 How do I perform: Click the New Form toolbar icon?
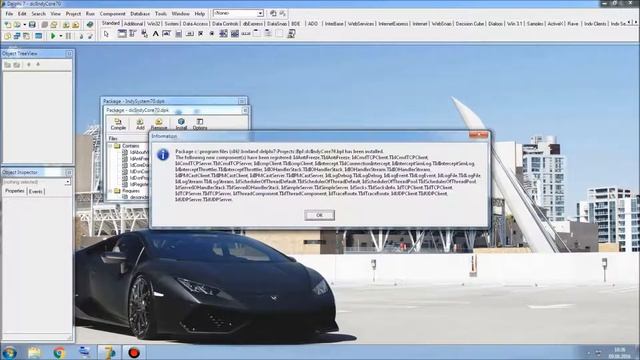click(38, 36)
